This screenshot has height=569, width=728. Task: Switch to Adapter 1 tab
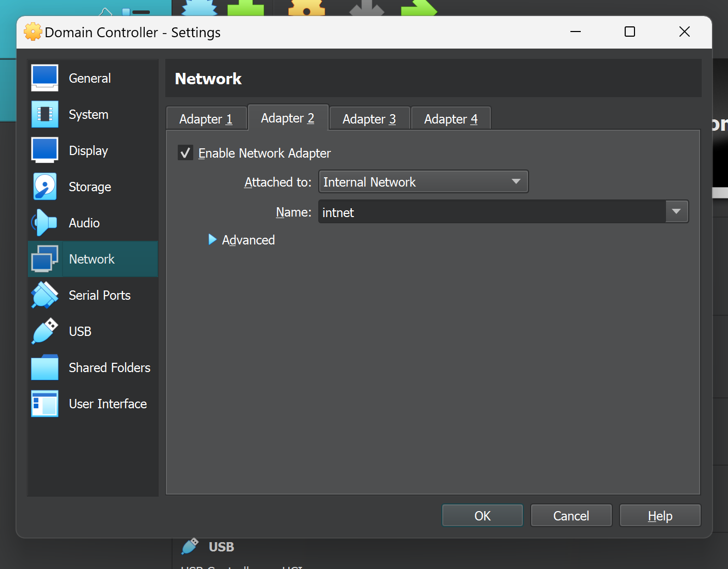(x=206, y=119)
